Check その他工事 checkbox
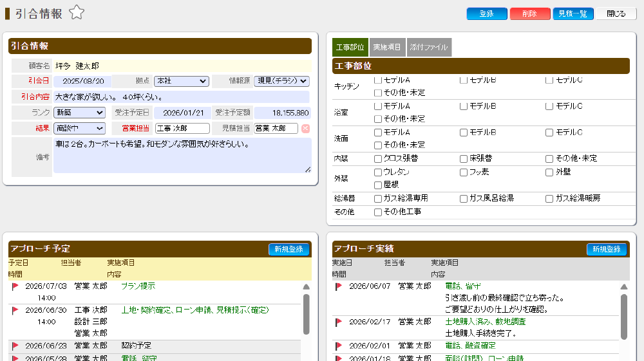 378,212
